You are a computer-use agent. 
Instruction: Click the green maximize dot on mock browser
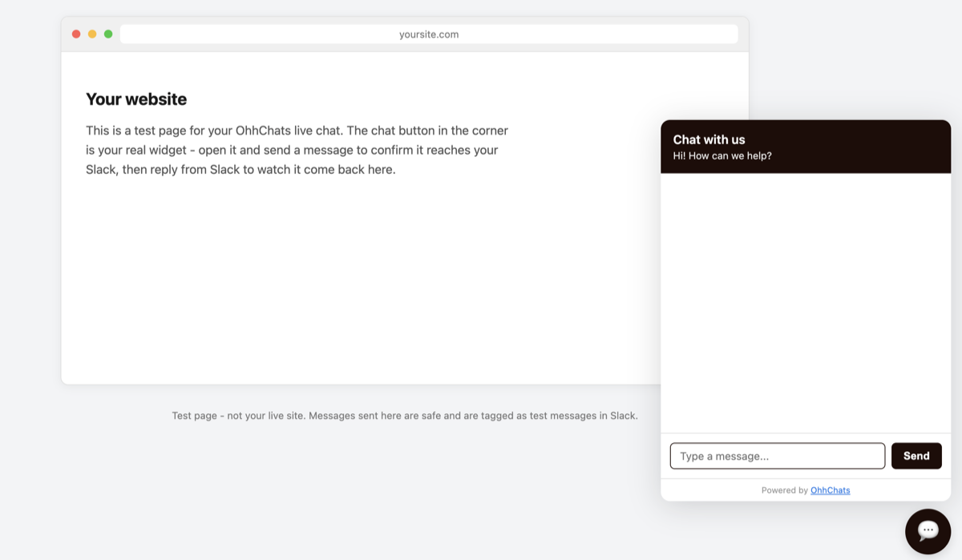pos(108,34)
